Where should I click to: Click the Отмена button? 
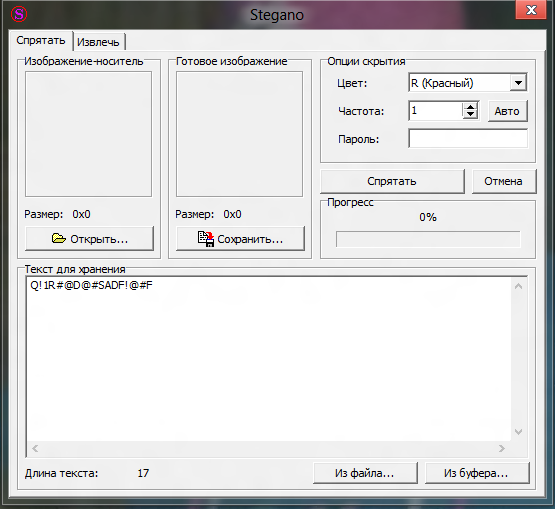coord(504,181)
